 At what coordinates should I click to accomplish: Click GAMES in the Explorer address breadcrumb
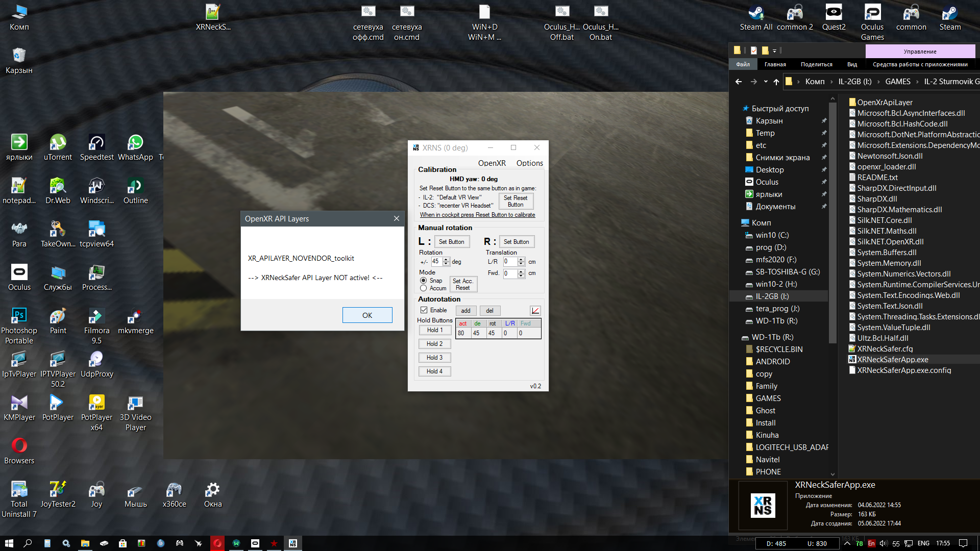point(897,82)
